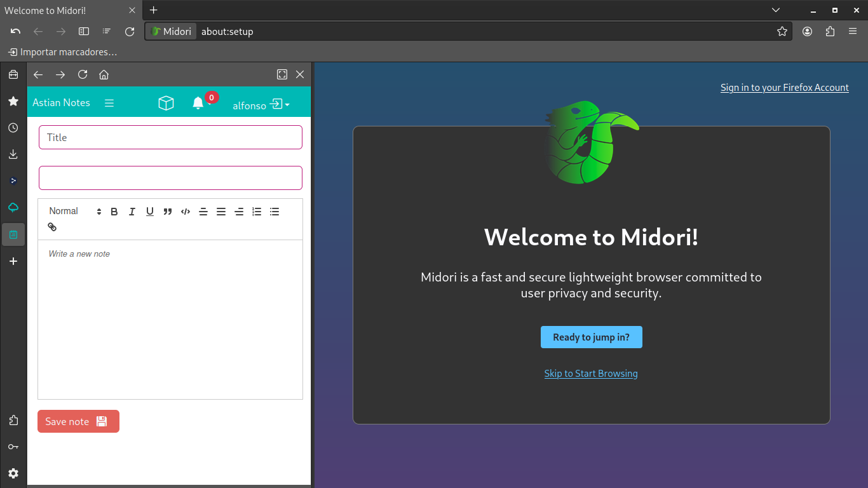Open the hamburger application menu
The image size is (868, 488).
tap(853, 31)
